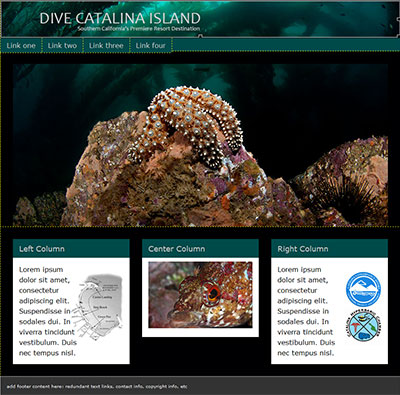Click the island map image in Left Column
This screenshot has height=395, width=400.
click(x=98, y=307)
